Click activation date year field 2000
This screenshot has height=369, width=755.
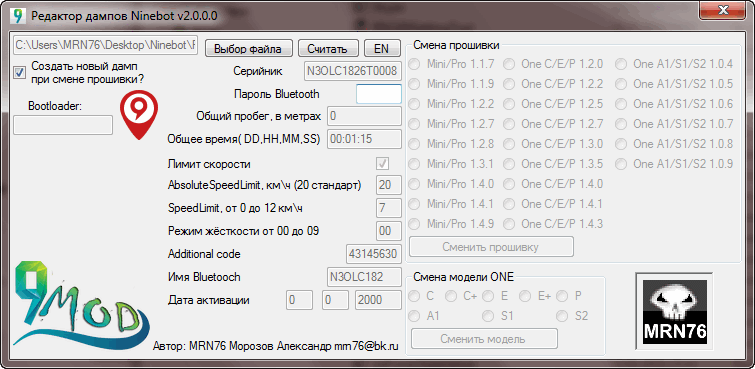[x=378, y=300]
